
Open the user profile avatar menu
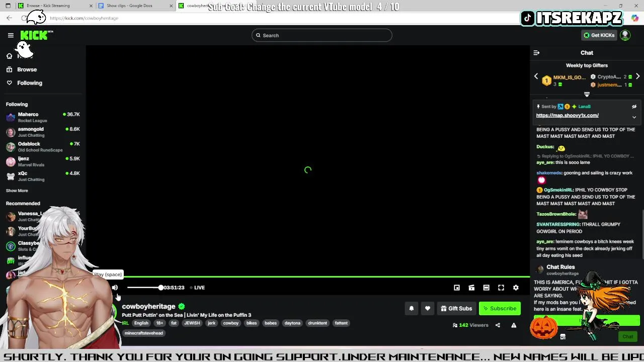pyautogui.click(x=625, y=35)
